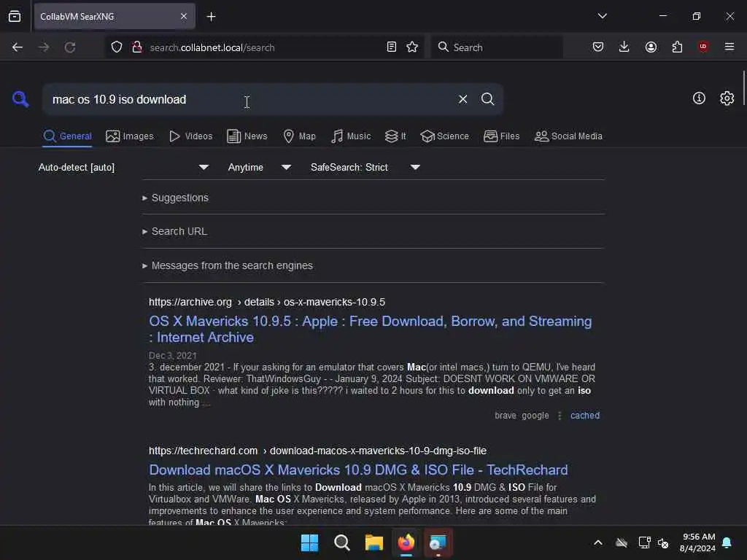Switch to Music category tab

(351, 136)
